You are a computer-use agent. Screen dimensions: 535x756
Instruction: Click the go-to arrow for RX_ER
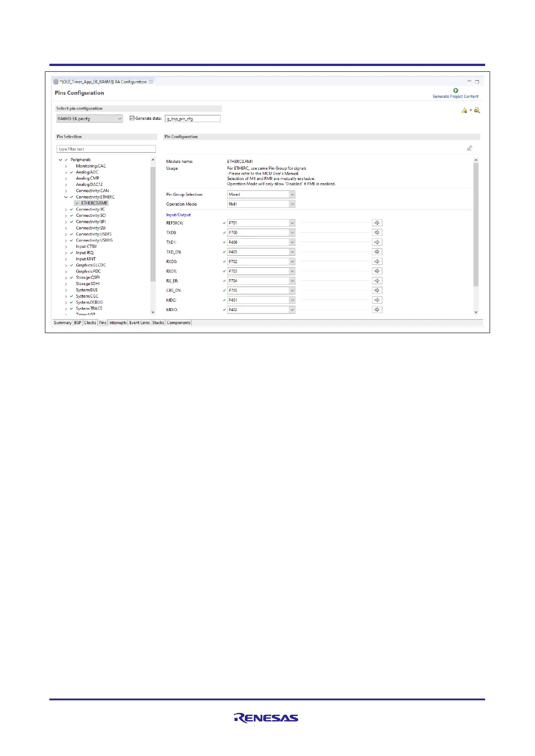[377, 281]
